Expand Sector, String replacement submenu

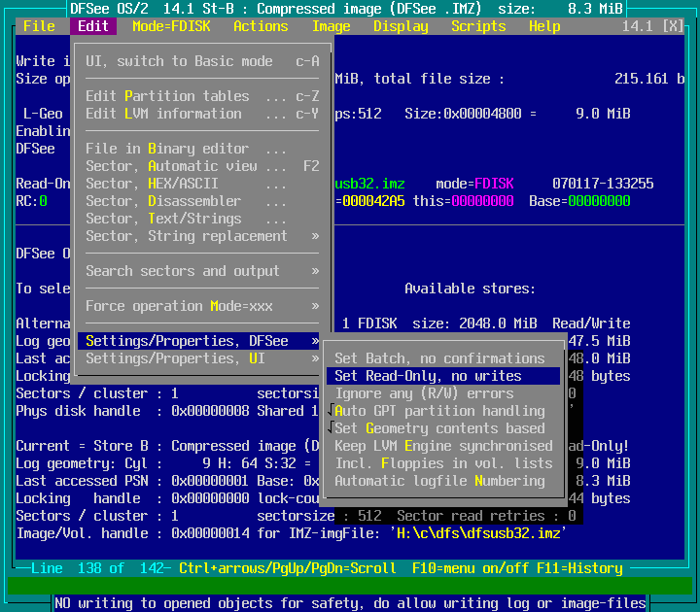(x=202, y=236)
